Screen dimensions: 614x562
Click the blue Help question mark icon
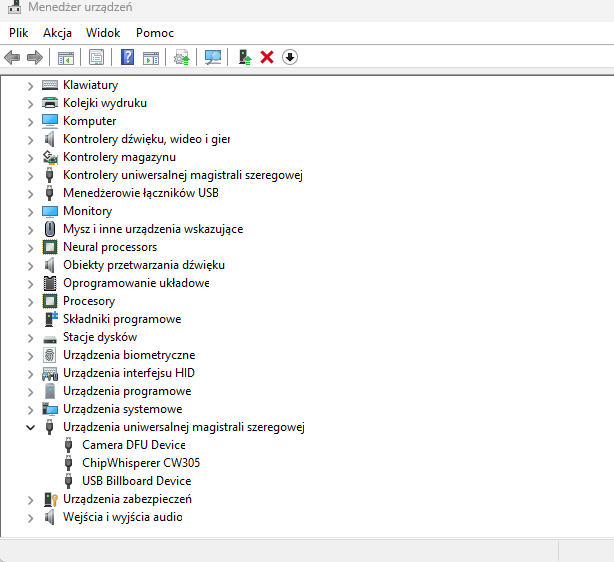(x=127, y=57)
